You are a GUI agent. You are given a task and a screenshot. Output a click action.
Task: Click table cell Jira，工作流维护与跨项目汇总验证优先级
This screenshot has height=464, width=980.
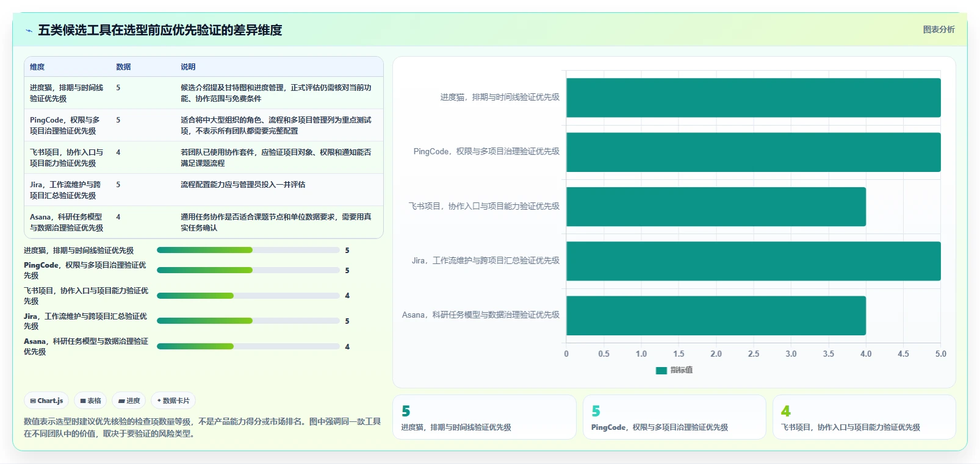66,190
